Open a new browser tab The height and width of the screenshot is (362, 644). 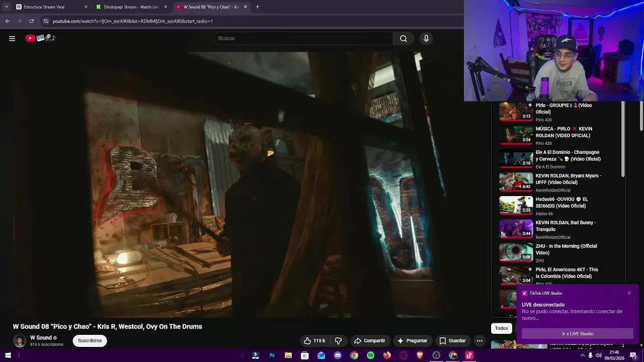pos(257,7)
